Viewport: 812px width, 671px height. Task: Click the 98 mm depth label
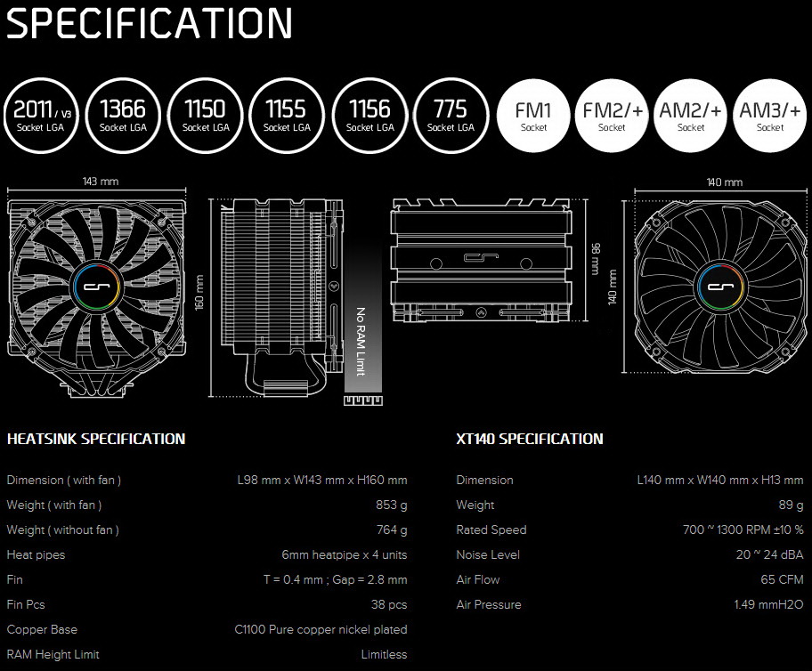pyautogui.click(x=596, y=259)
